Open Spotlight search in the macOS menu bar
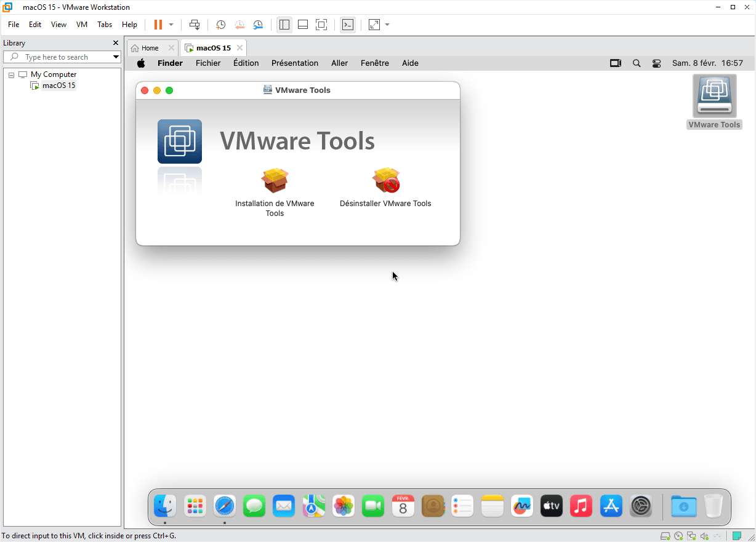 pos(637,63)
